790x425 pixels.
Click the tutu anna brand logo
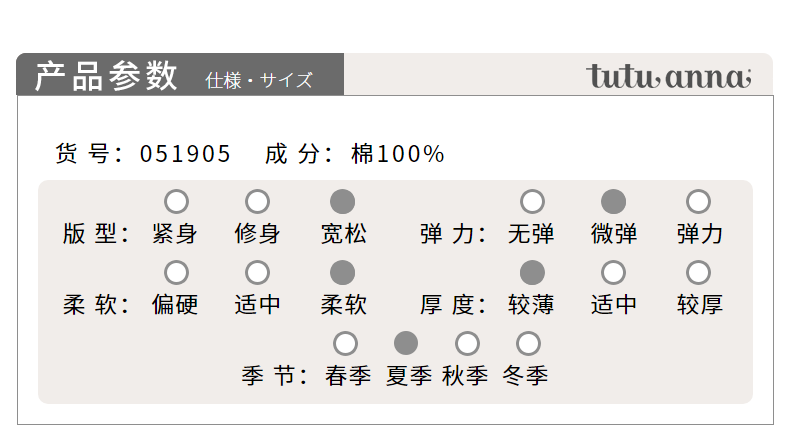point(669,77)
